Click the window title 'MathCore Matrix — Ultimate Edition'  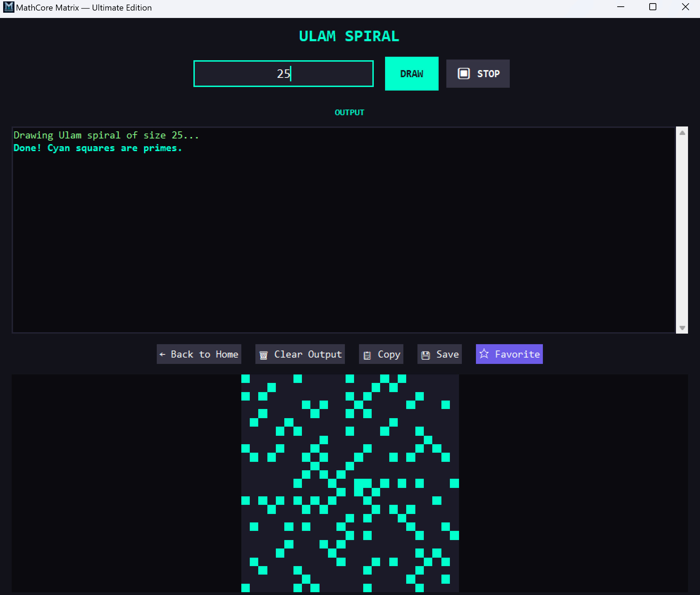(x=84, y=7)
